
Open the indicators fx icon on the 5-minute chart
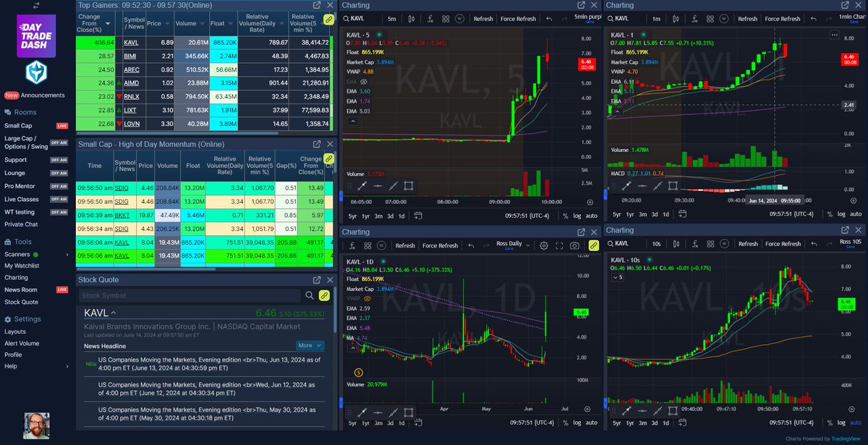pos(430,19)
